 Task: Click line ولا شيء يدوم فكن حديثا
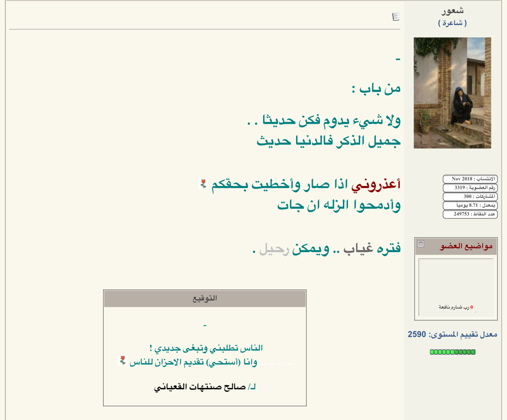coord(324,121)
